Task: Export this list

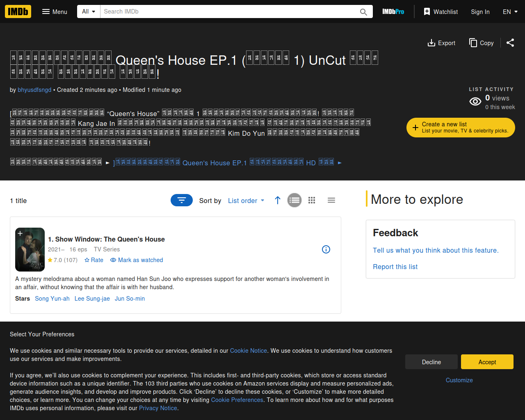Action: 441,43
